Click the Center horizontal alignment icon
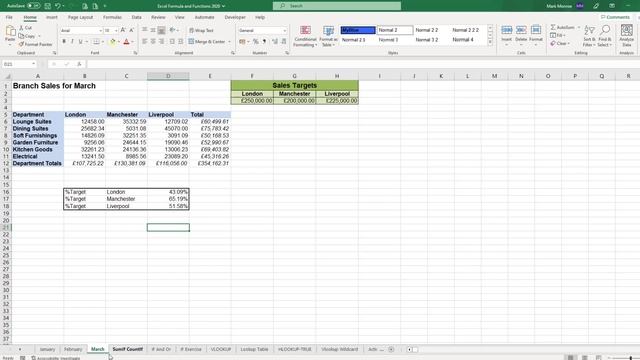This screenshot has height=360, width=640. pyautogui.click(x=153, y=42)
